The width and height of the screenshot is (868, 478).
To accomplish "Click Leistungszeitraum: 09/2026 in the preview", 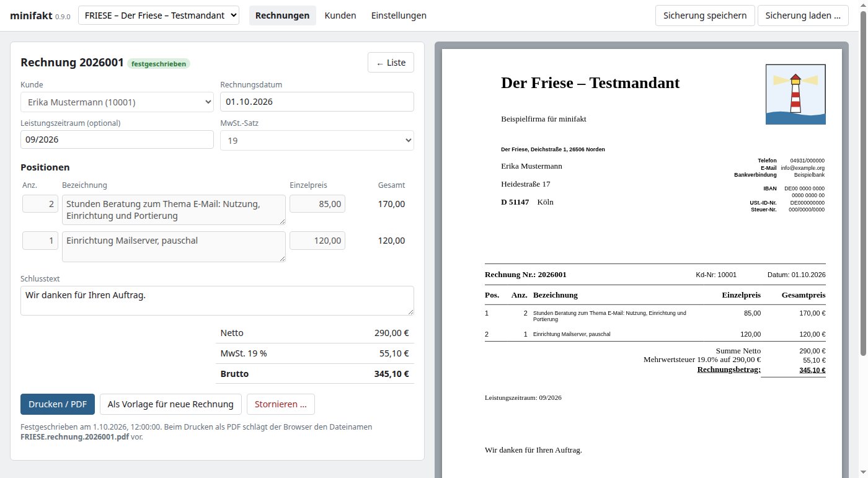I will [523, 397].
